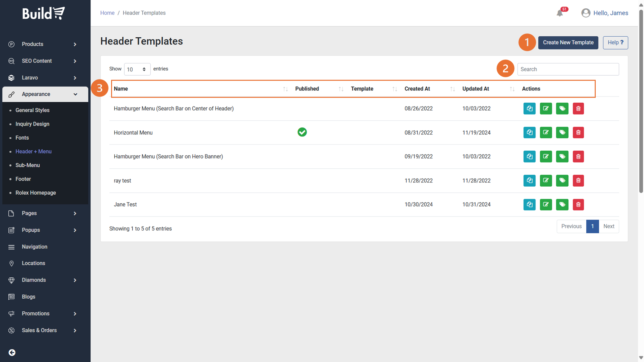Click published checkmark on Horizontal Menu

pos(302,132)
